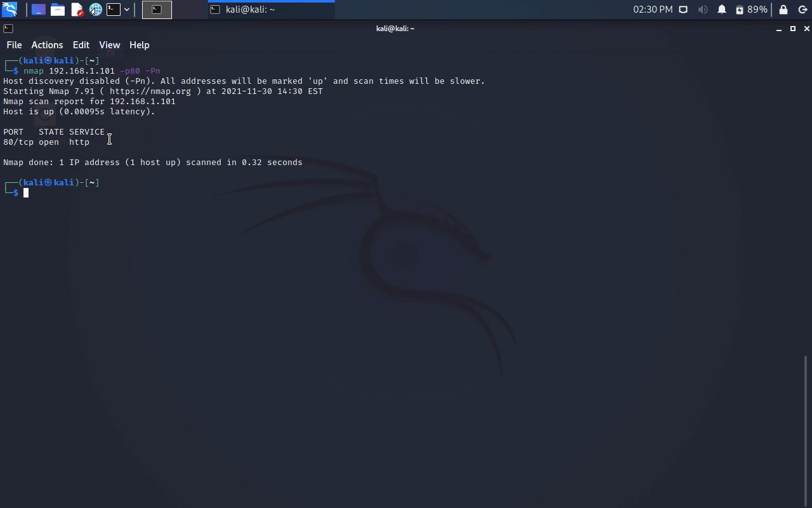Open the file manager from the panel

(x=58, y=10)
